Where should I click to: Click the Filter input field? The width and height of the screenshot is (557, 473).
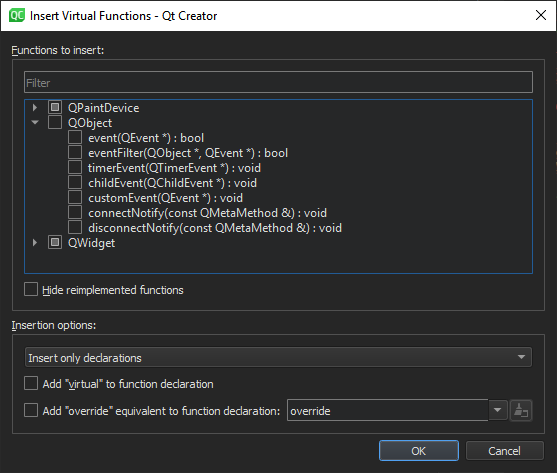pyautogui.click(x=278, y=82)
